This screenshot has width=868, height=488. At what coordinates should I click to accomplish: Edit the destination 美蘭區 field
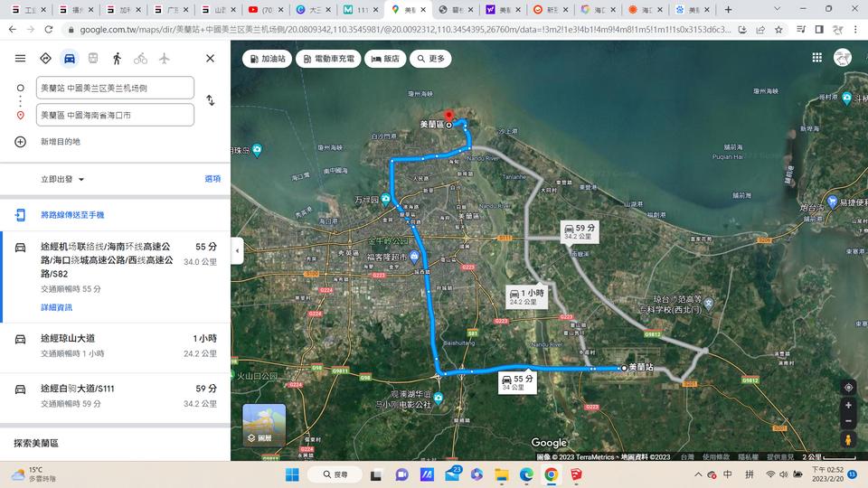click(x=115, y=115)
